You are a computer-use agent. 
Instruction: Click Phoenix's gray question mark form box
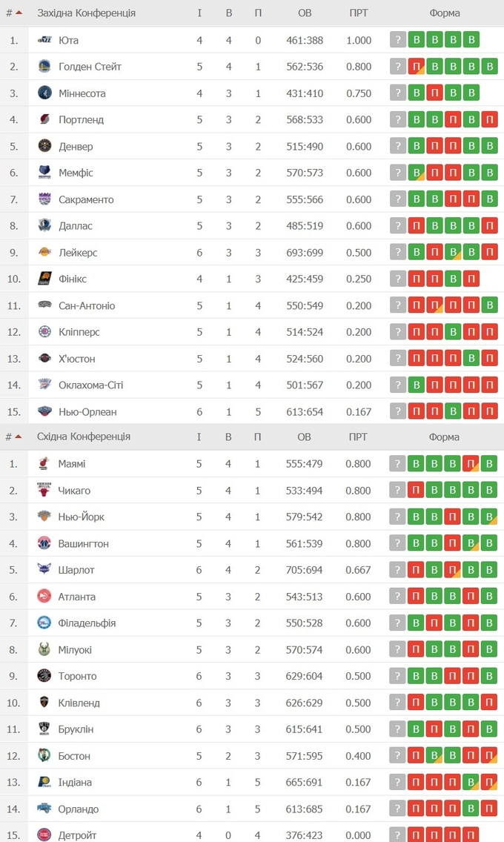click(398, 279)
